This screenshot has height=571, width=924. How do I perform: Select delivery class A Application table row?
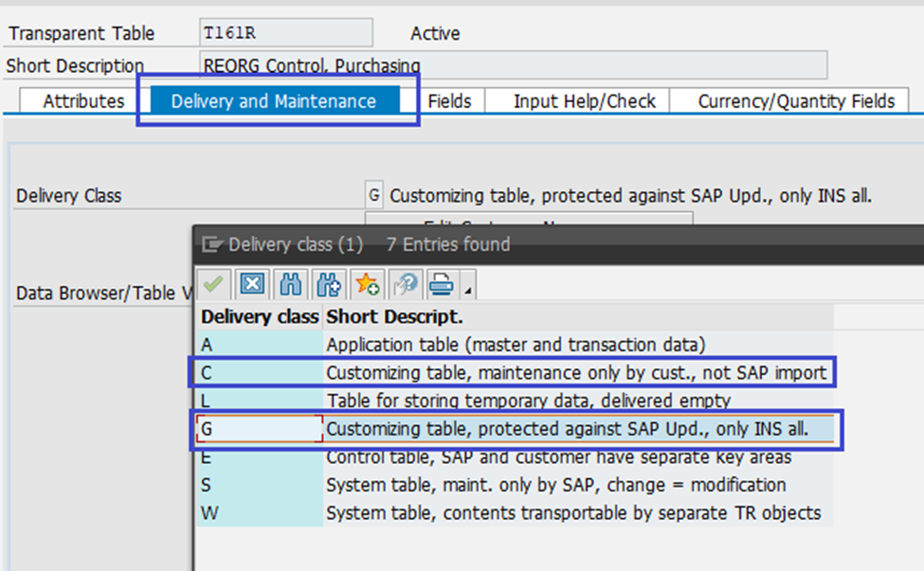pos(516,346)
